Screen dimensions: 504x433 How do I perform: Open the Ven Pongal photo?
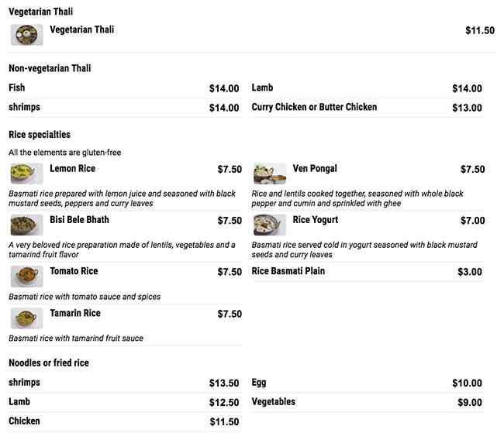269,174
